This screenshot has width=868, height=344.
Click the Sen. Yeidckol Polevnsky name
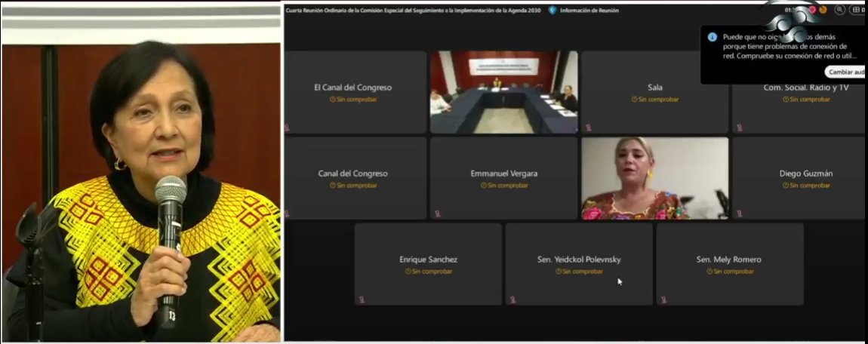(579, 260)
